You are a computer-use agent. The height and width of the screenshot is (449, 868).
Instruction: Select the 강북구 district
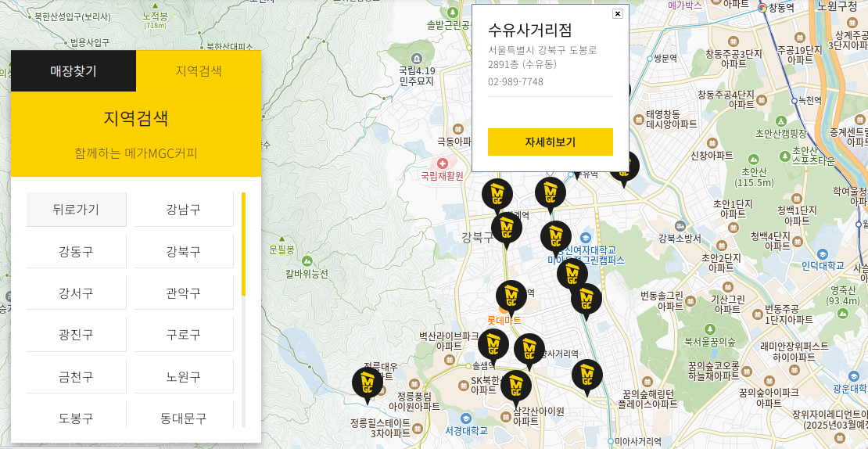184,252
